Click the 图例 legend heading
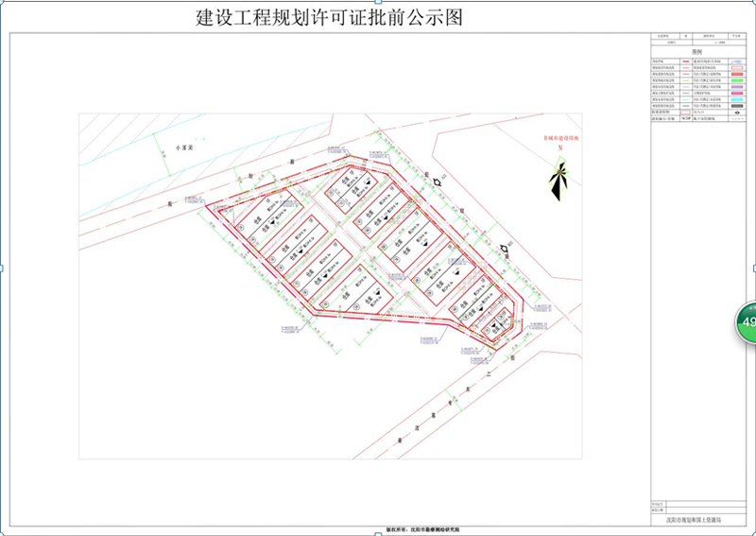The image size is (756, 536). pyautogui.click(x=697, y=52)
